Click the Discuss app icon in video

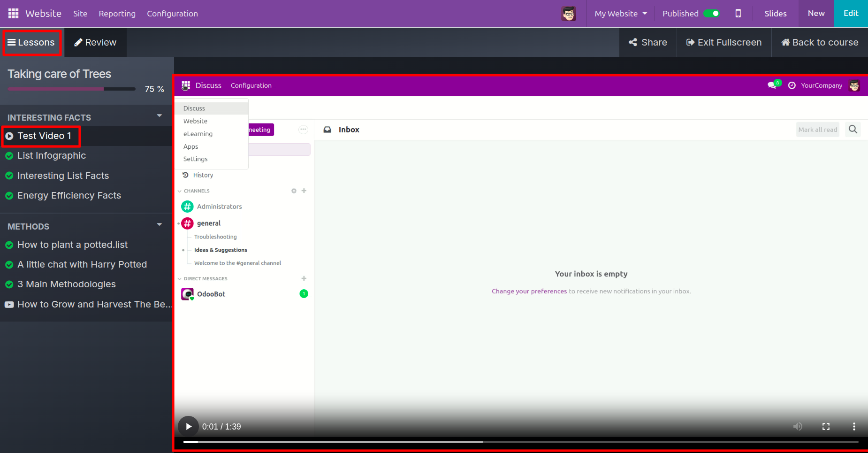coord(186,85)
